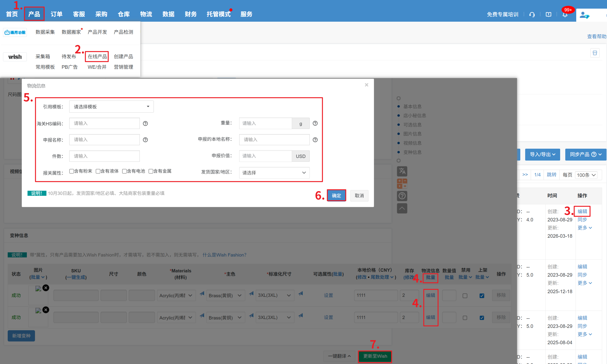Click the help book icon in header

coord(548,14)
